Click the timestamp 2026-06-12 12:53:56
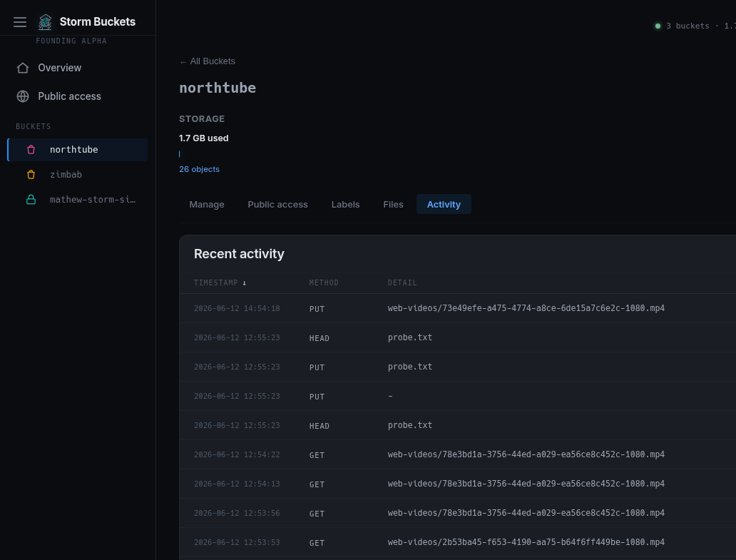 (237, 513)
